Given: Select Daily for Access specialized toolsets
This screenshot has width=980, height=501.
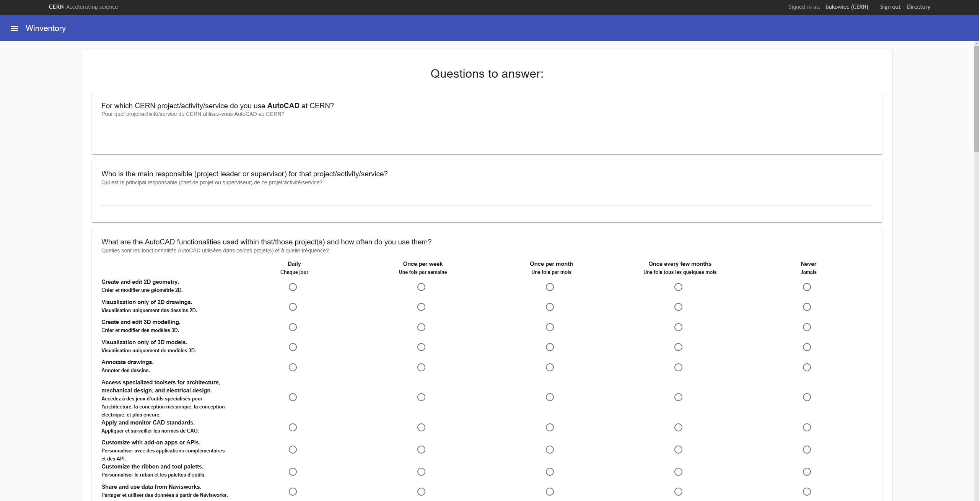Looking at the screenshot, I should click(x=293, y=397).
